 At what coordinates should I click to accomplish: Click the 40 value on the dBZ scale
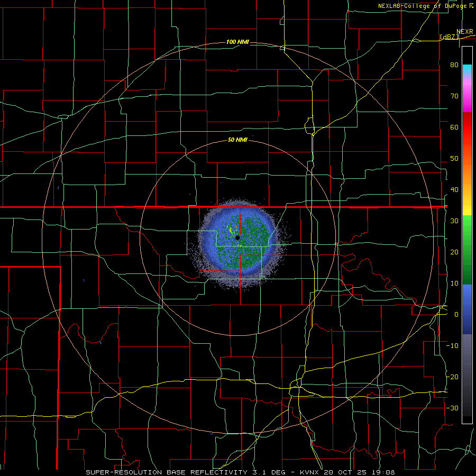click(454, 190)
